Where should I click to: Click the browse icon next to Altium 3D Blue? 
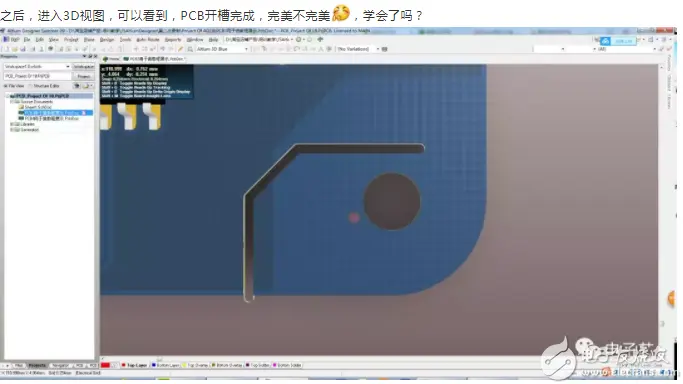[x=190, y=49]
